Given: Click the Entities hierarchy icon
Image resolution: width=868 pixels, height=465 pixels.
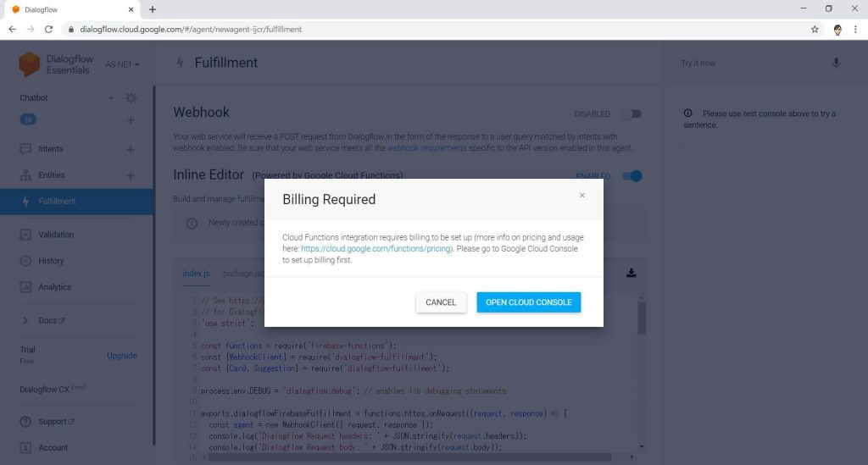Looking at the screenshot, I should (25, 174).
